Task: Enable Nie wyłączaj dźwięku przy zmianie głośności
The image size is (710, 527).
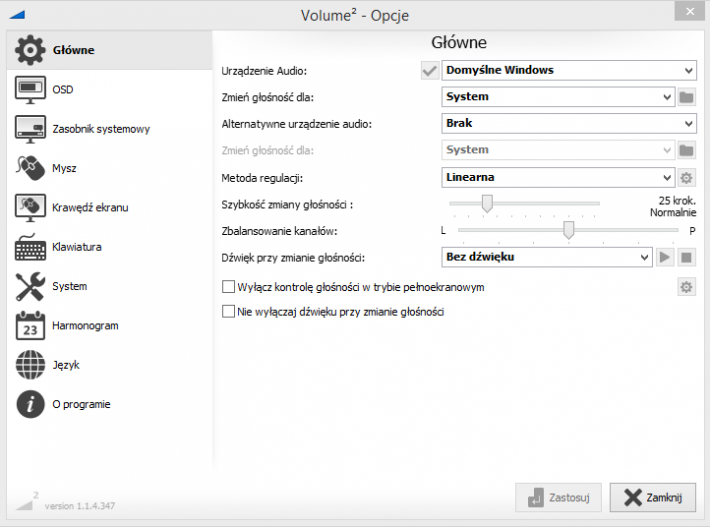Action: point(228,312)
